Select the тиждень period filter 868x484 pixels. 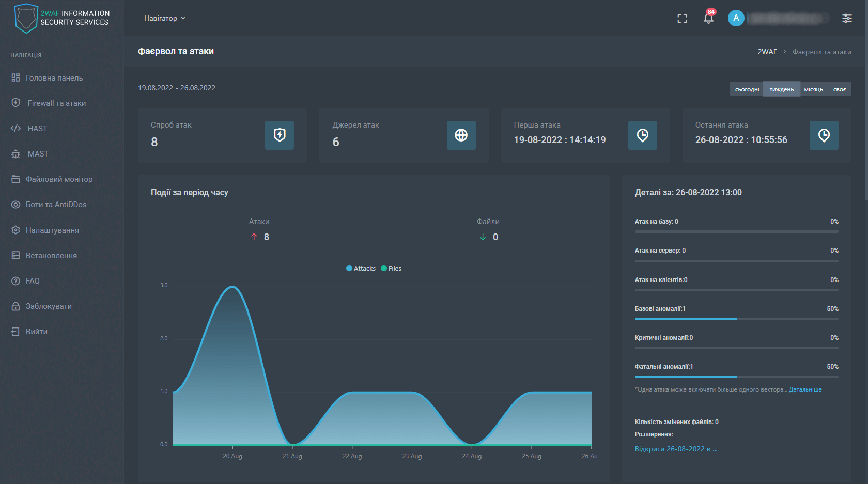click(x=781, y=89)
